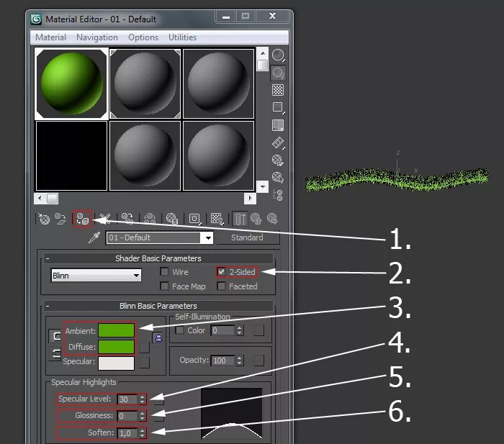This screenshot has height=444, width=504.
Task: Click the Specular Level value field
Action: 128,399
